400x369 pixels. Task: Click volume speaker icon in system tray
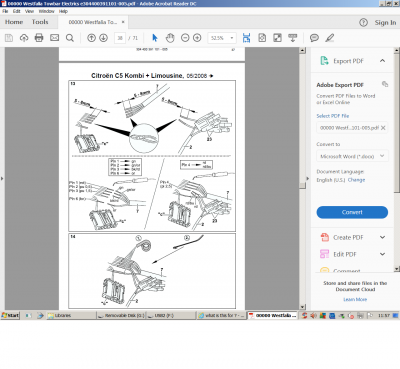(313, 315)
